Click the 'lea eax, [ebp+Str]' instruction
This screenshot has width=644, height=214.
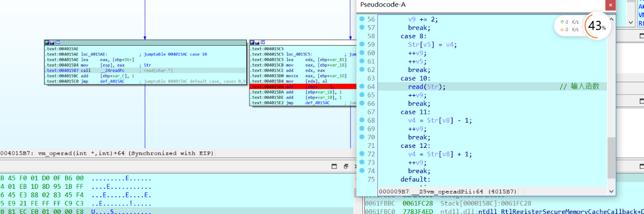[x=107, y=60]
